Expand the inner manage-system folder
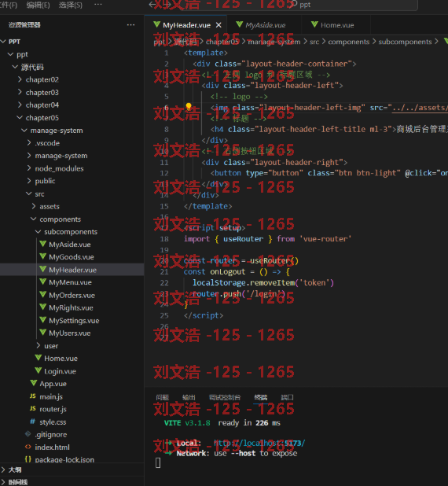 (29, 156)
